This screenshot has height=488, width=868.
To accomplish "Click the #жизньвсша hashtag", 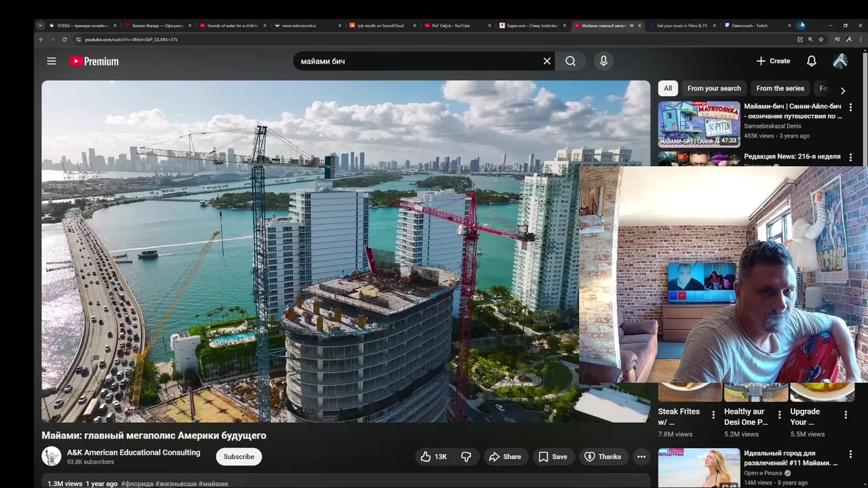I will tap(177, 484).
